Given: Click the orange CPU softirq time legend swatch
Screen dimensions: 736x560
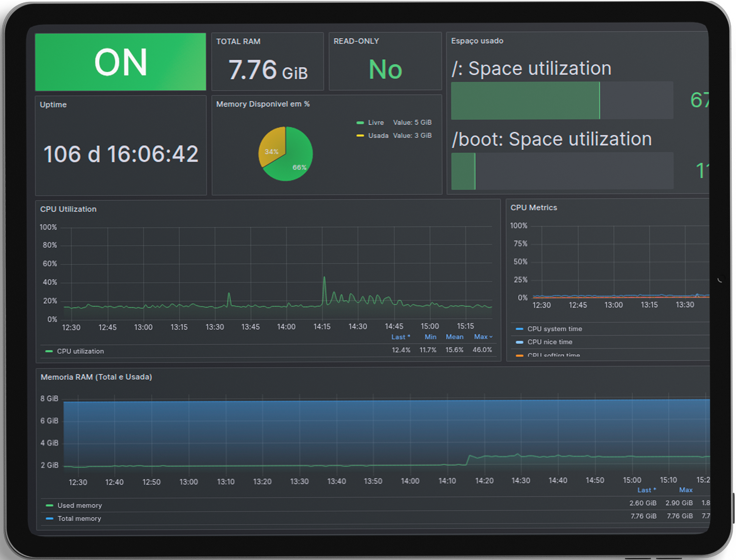Looking at the screenshot, I should pyautogui.click(x=519, y=355).
